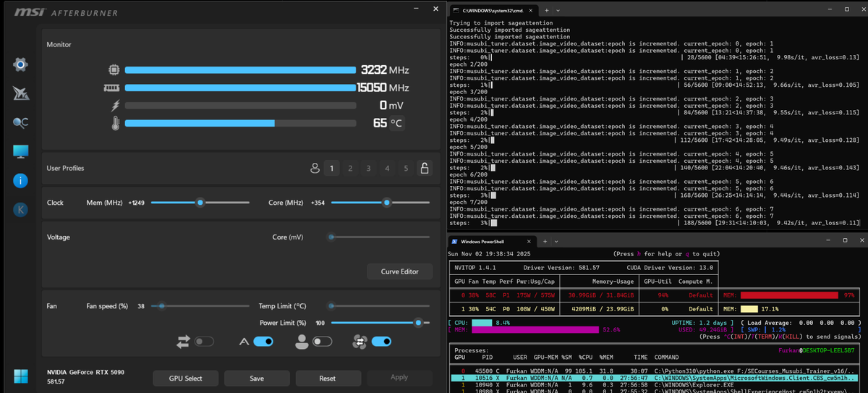The width and height of the screenshot is (868, 393).
Task: Select user profile 3
Action: (368, 168)
